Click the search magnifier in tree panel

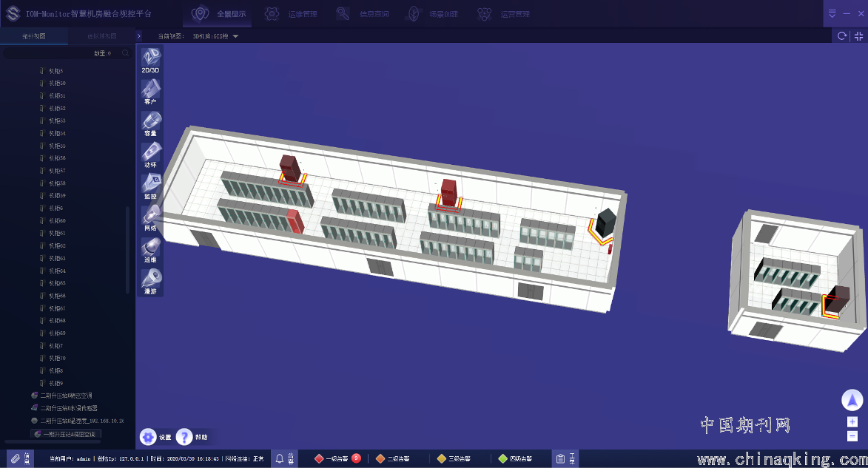point(125,53)
